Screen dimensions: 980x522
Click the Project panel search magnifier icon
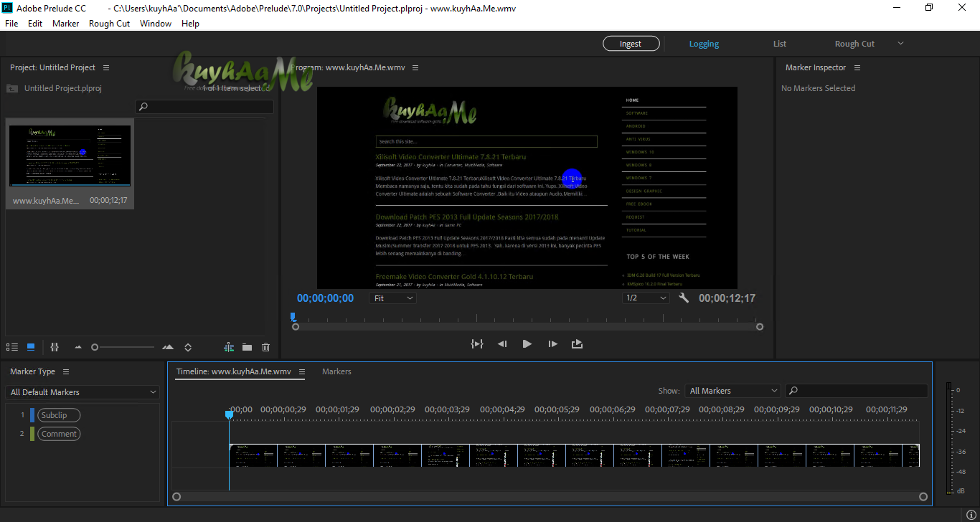tap(143, 107)
